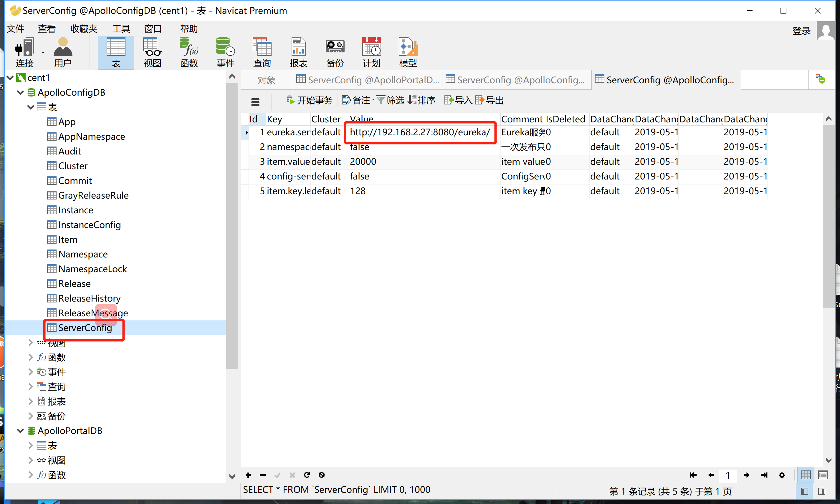Collapse the ApolloConfigDB database node
Screen dimensions: 840x504
pos(20,92)
